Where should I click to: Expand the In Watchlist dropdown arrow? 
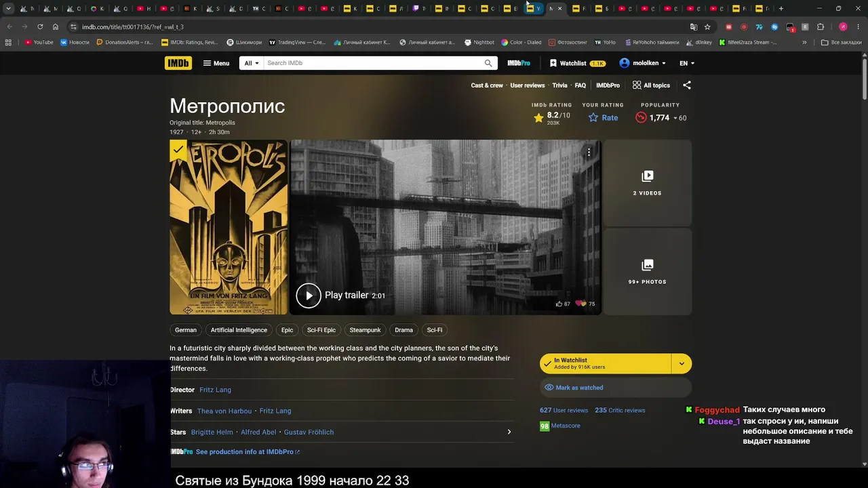point(682,364)
